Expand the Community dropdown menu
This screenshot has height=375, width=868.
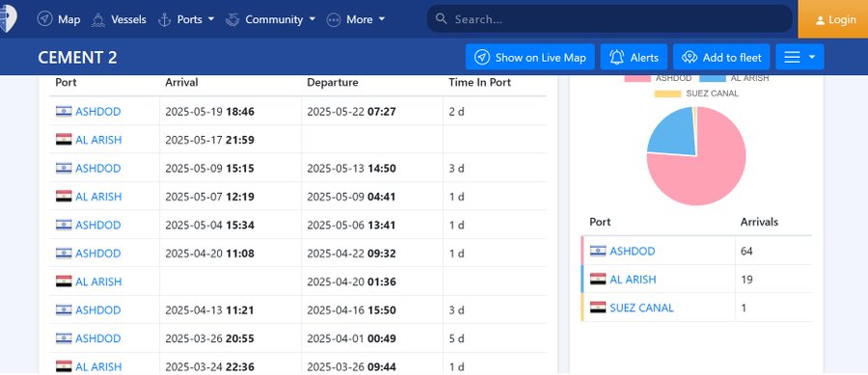point(312,19)
